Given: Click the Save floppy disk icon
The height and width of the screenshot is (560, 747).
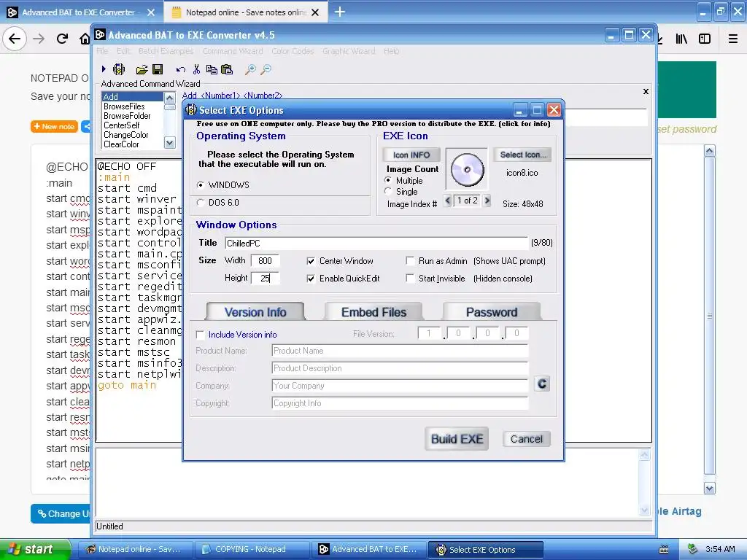Looking at the screenshot, I should pos(158,69).
